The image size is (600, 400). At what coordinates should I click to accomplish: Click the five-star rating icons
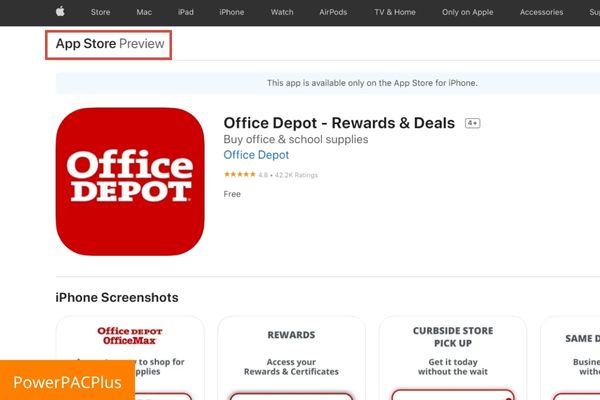pos(240,175)
